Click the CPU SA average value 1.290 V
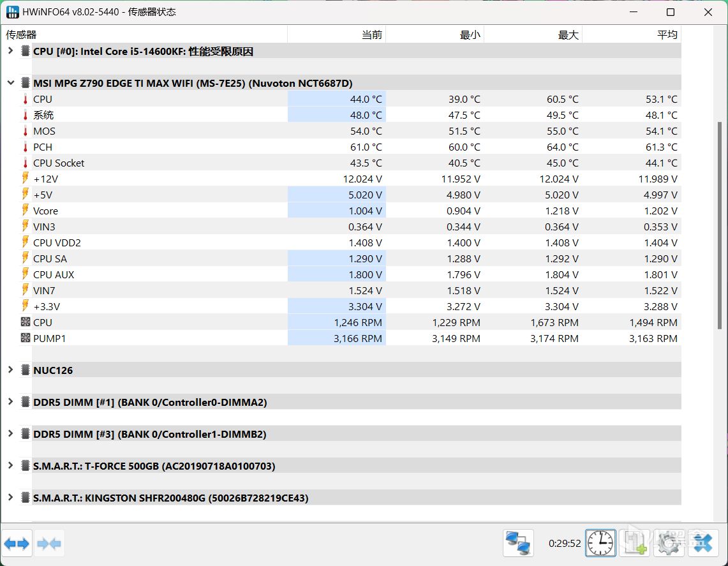 tap(660, 258)
